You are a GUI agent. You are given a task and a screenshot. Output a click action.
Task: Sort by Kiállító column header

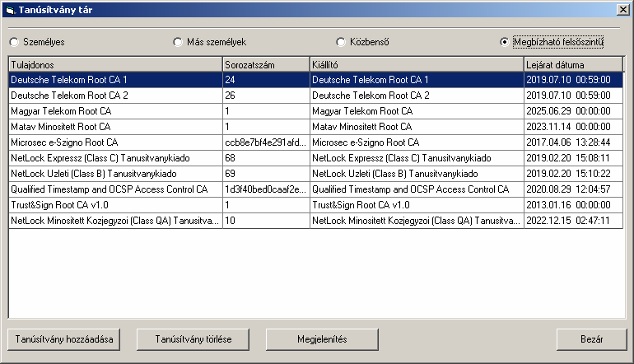(x=417, y=65)
